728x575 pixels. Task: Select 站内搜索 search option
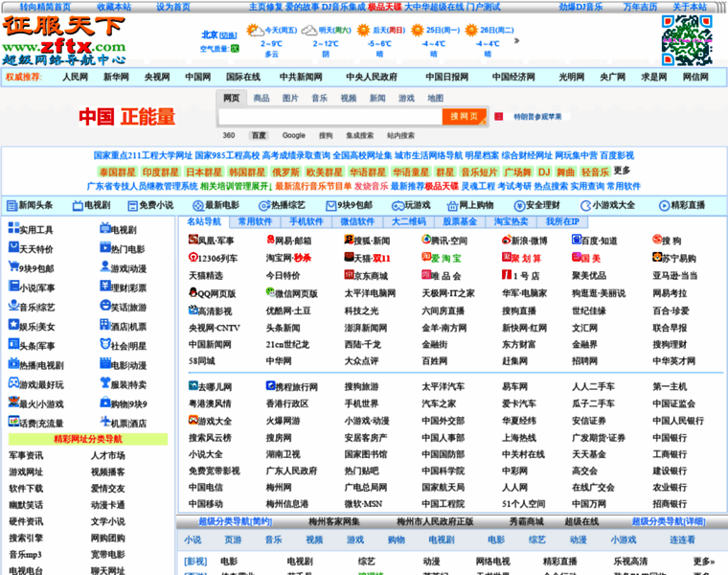pos(400,135)
